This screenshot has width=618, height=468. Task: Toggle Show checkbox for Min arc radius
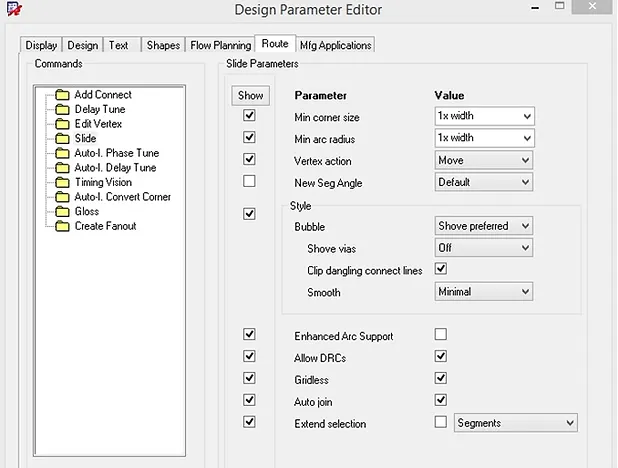tap(249, 137)
